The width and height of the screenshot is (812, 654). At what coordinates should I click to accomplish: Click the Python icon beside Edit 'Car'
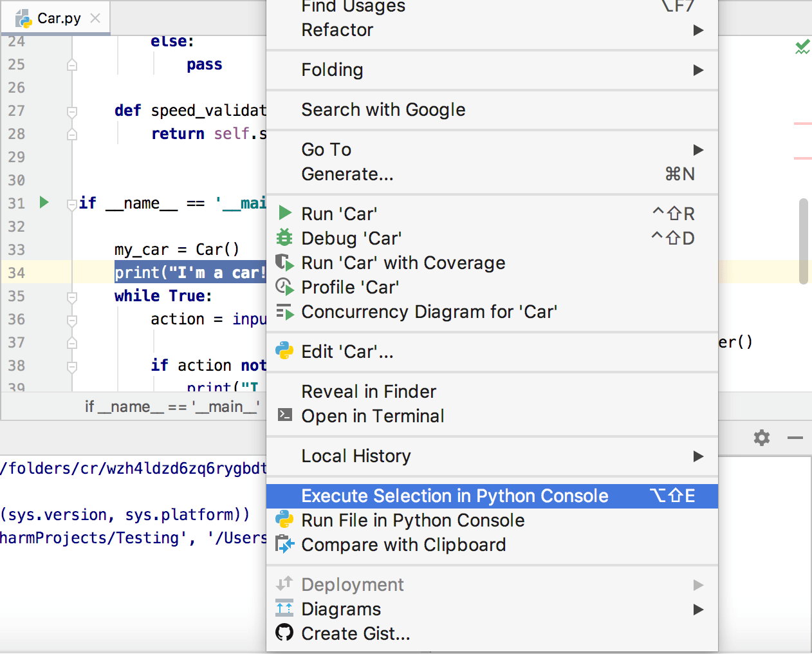click(x=285, y=351)
